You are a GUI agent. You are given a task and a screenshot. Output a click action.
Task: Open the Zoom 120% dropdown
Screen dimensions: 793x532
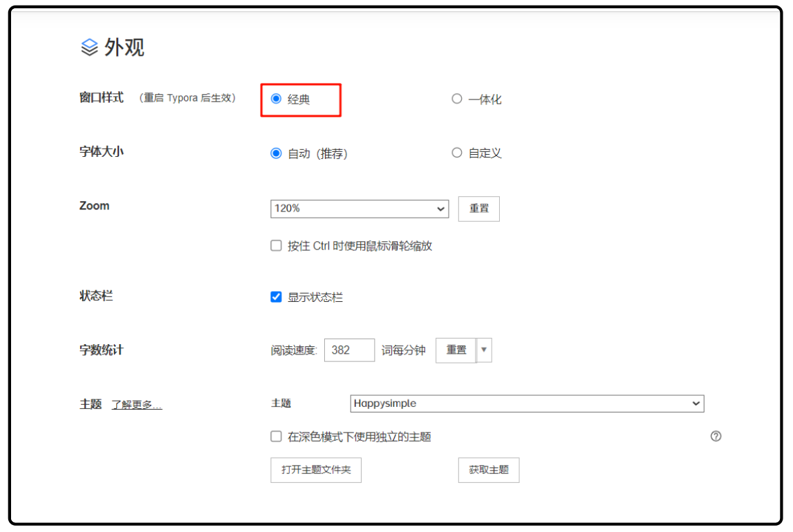[x=359, y=209]
